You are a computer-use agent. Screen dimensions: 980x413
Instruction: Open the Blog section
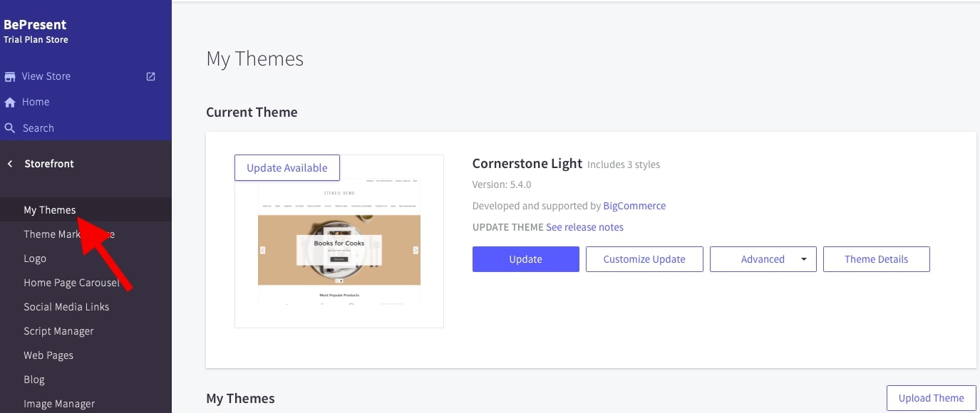(34, 380)
